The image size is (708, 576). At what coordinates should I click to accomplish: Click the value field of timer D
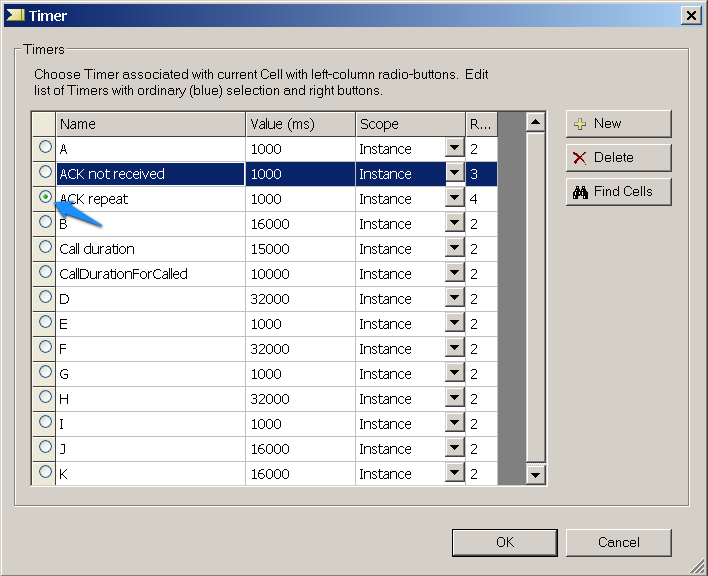(300, 299)
